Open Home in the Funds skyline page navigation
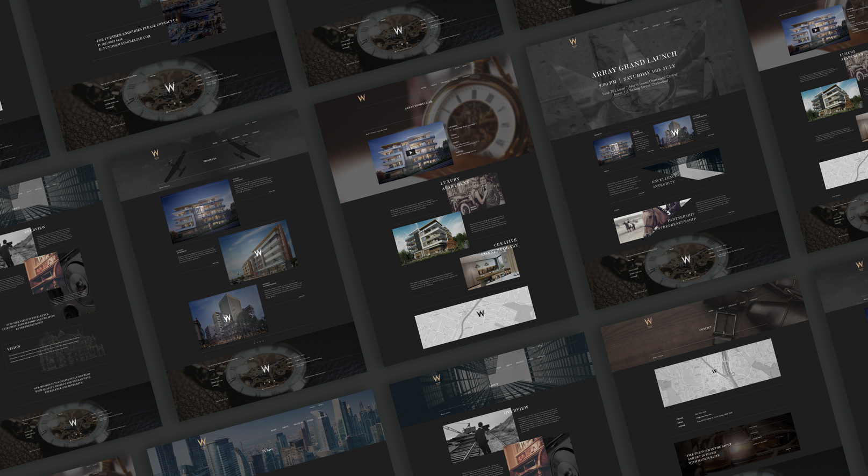The width and height of the screenshot is (868, 476). pyautogui.click(x=274, y=430)
